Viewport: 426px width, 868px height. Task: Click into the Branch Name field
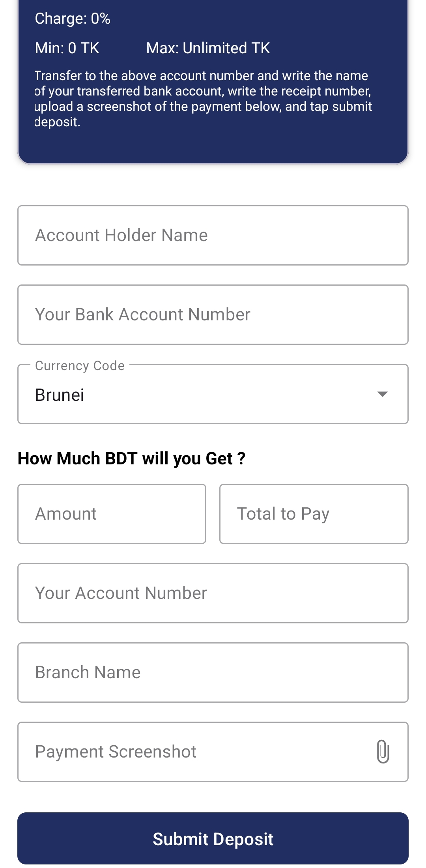(x=213, y=672)
